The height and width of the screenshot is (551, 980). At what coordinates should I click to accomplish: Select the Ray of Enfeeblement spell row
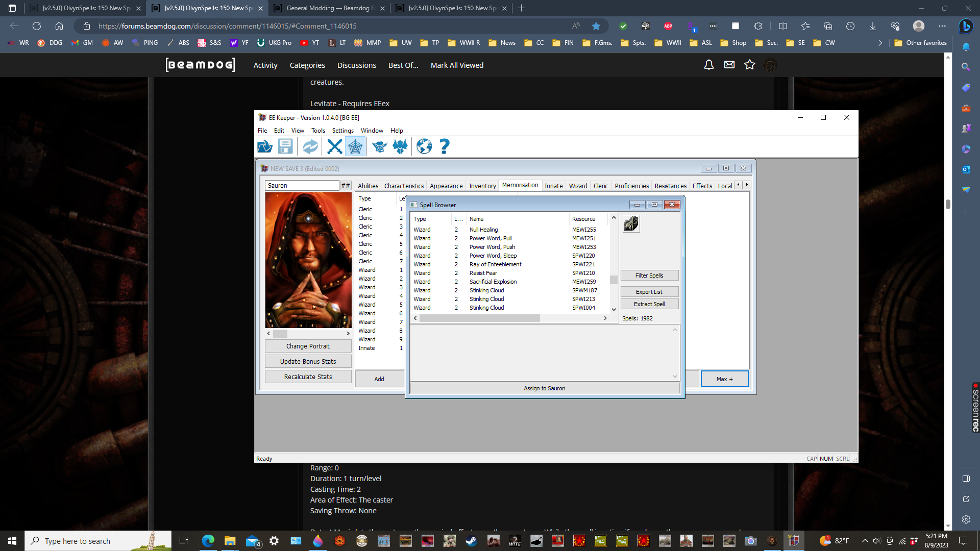tap(510, 264)
